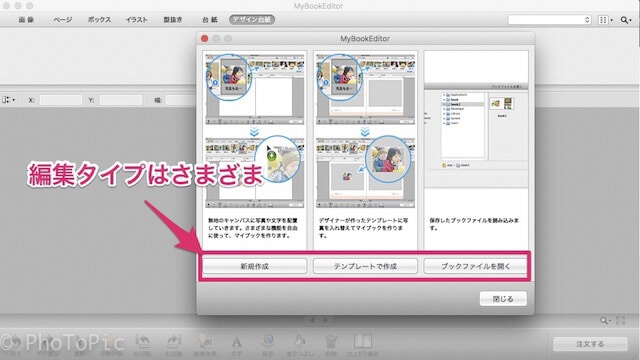640x360 pixels.
Task: Click the 新規作成 button
Action: coord(254,266)
